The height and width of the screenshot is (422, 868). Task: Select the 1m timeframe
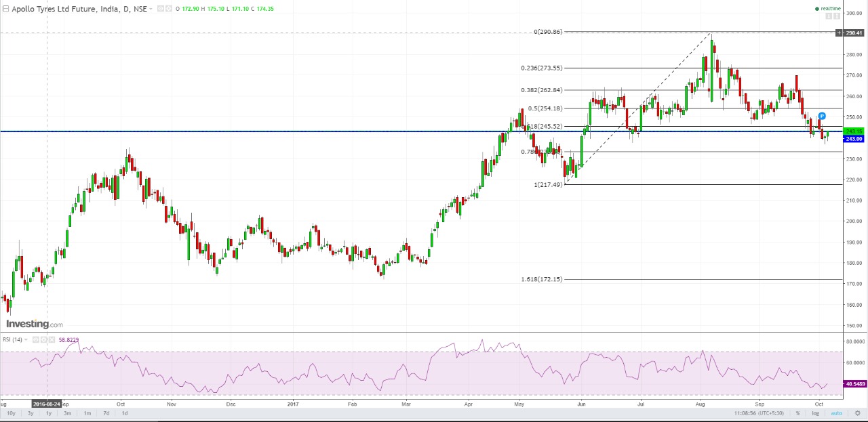(87, 413)
